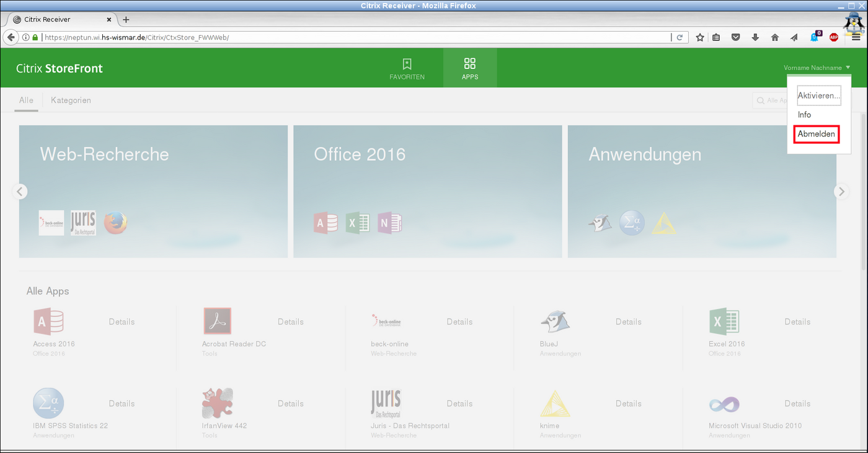868x453 pixels.
Task: Close the Citrix Receiver browser tab
Action: (109, 19)
